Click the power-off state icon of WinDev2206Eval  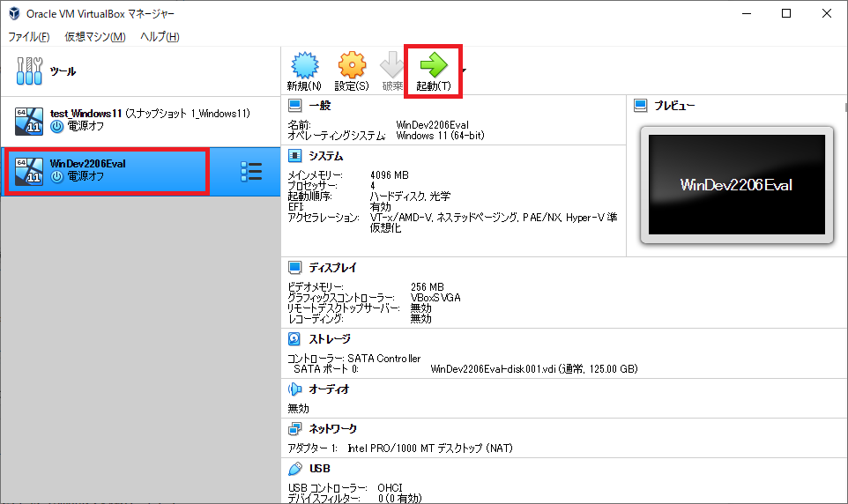(x=56, y=177)
